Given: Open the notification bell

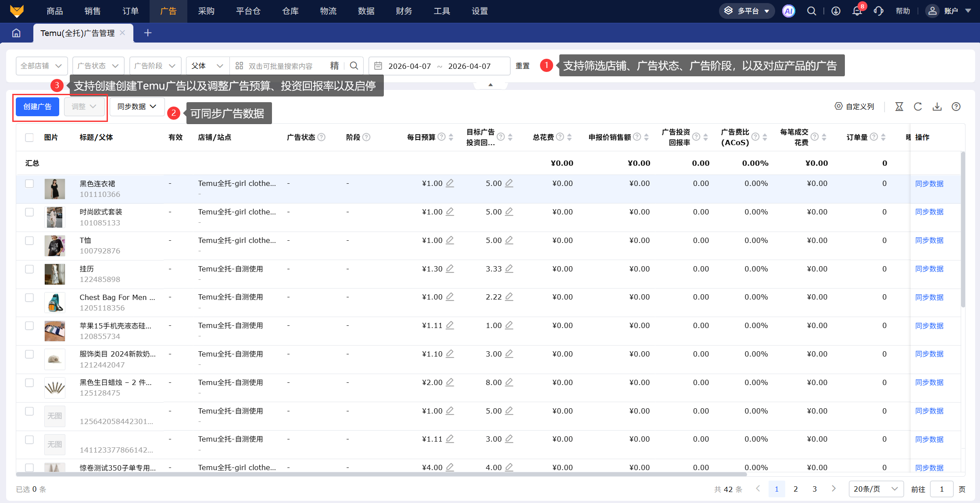Looking at the screenshot, I should [857, 11].
